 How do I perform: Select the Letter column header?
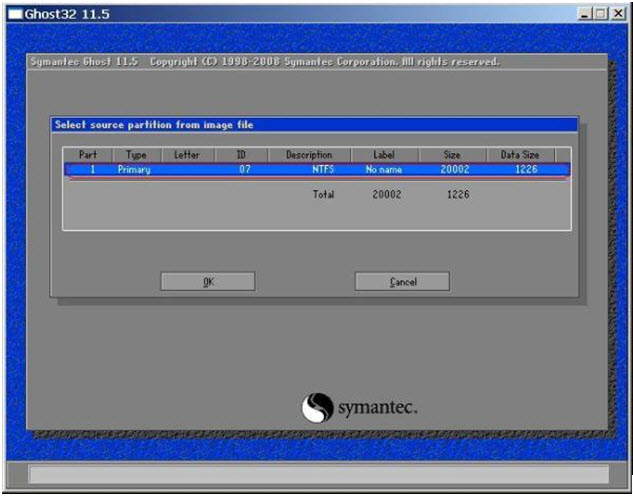pos(187,155)
